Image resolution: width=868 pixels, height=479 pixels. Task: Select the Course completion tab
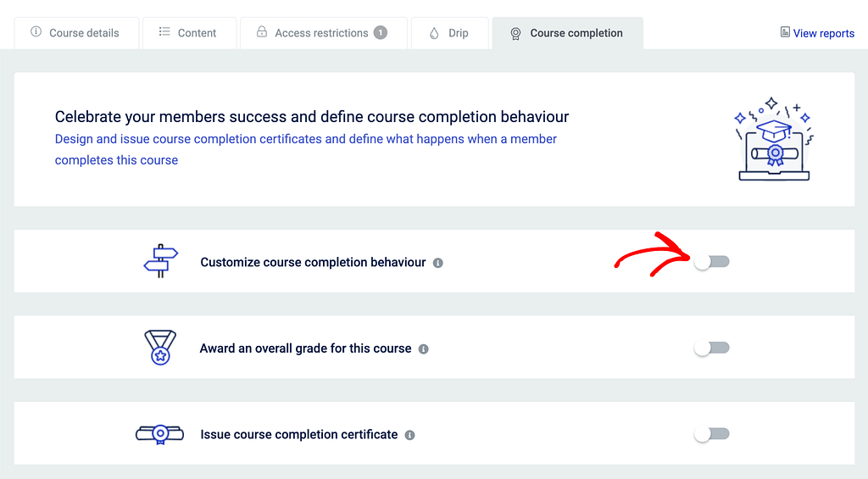pyautogui.click(x=567, y=33)
